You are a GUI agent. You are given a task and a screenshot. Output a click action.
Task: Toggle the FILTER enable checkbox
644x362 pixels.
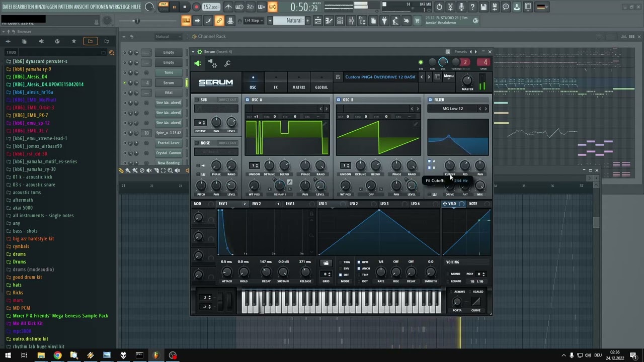tap(430, 100)
